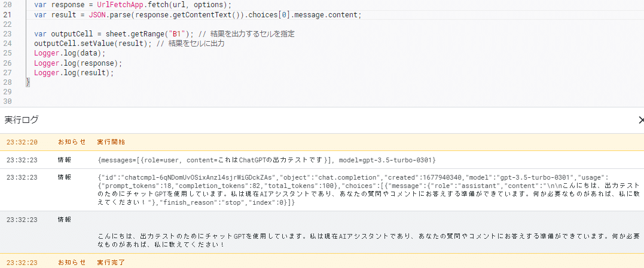The height and width of the screenshot is (268, 644).
Task: Select the chat.completion JSON response log entry
Action: (322, 190)
